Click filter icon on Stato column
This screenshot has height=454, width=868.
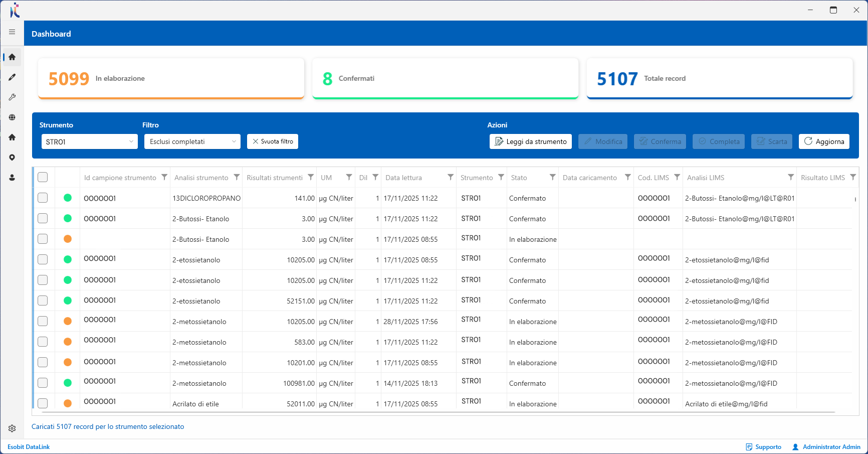(552, 177)
